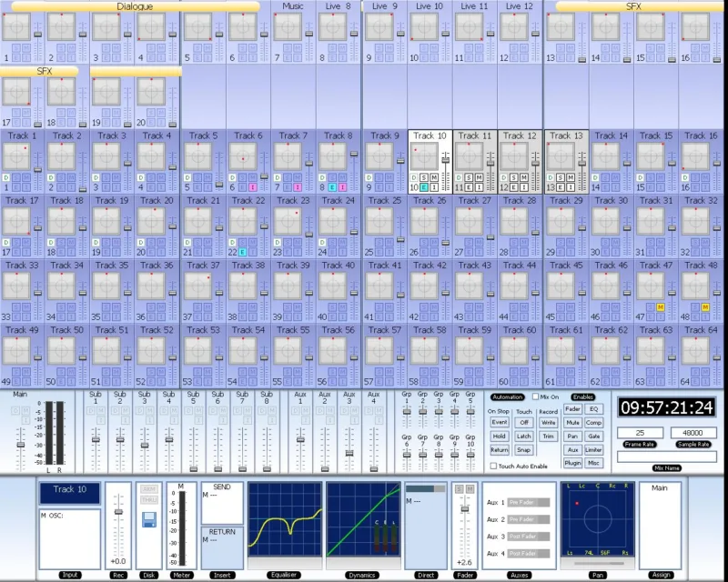The height and width of the screenshot is (582, 728).
Task: Click the D disk indicator on Track 9
Action: click(369, 177)
